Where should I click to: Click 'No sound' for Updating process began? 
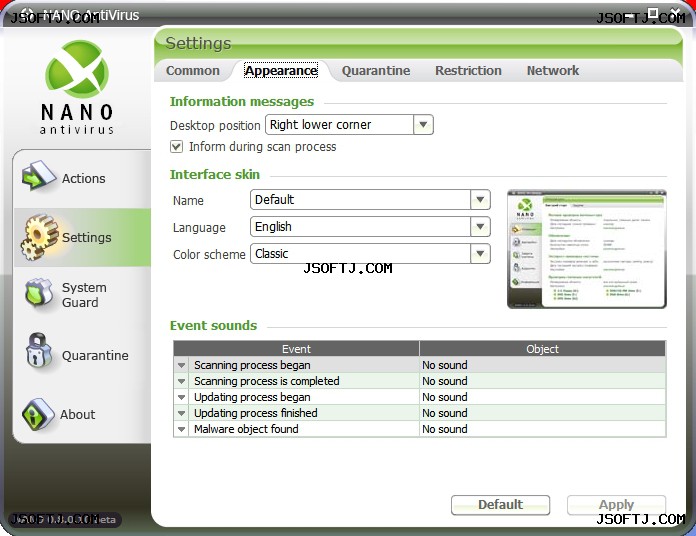point(445,397)
